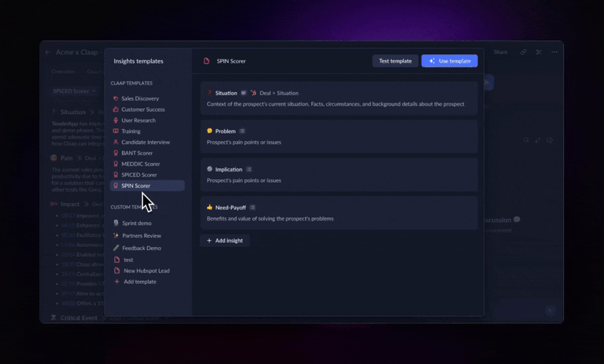Click the Partners Review sparkle icon
Viewport: 604px width, 364px height.
(x=116, y=236)
